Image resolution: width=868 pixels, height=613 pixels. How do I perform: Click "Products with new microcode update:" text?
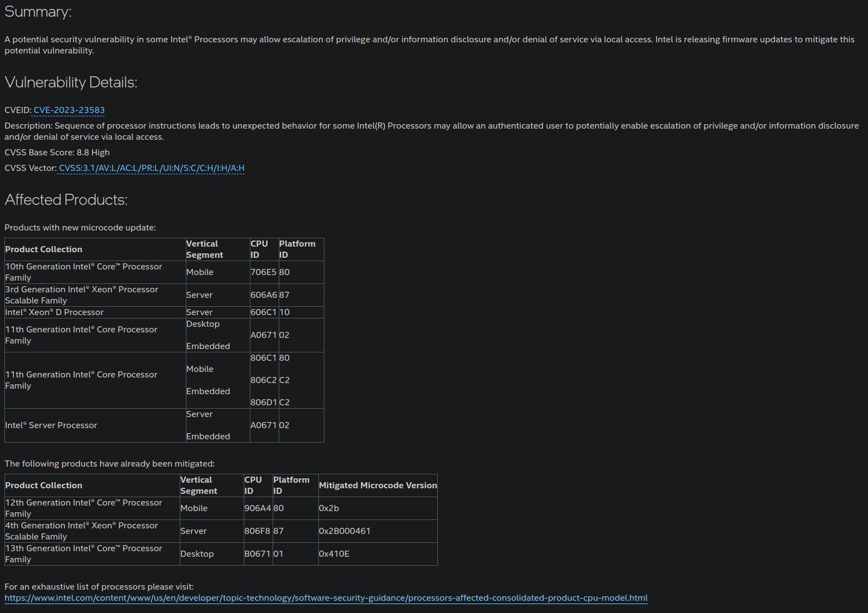(x=80, y=228)
